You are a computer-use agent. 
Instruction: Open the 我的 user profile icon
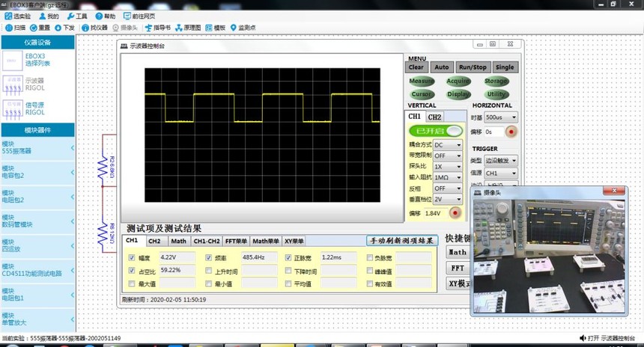click(x=42, y=16)
